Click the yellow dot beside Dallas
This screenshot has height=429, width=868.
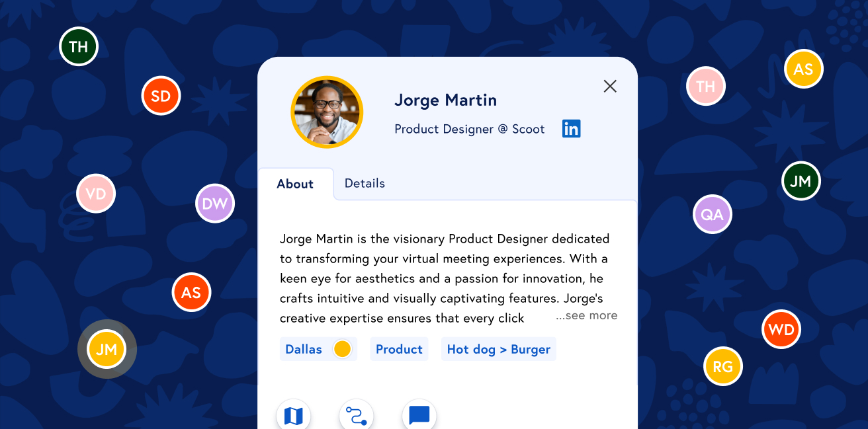click(x=342, y=349)
